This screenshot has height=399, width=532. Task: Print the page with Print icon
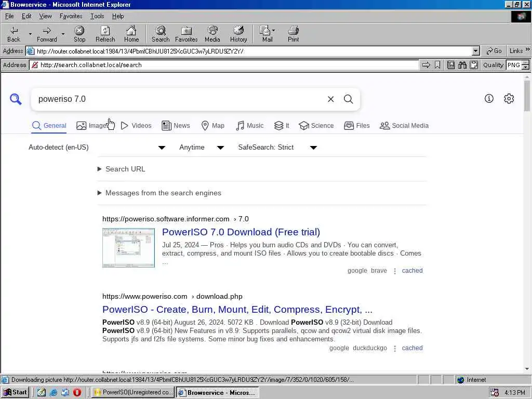pos(294,34)
